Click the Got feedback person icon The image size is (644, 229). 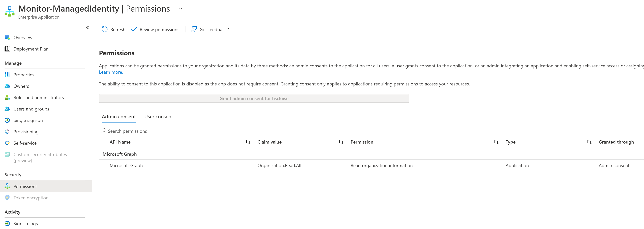(194, 29)
